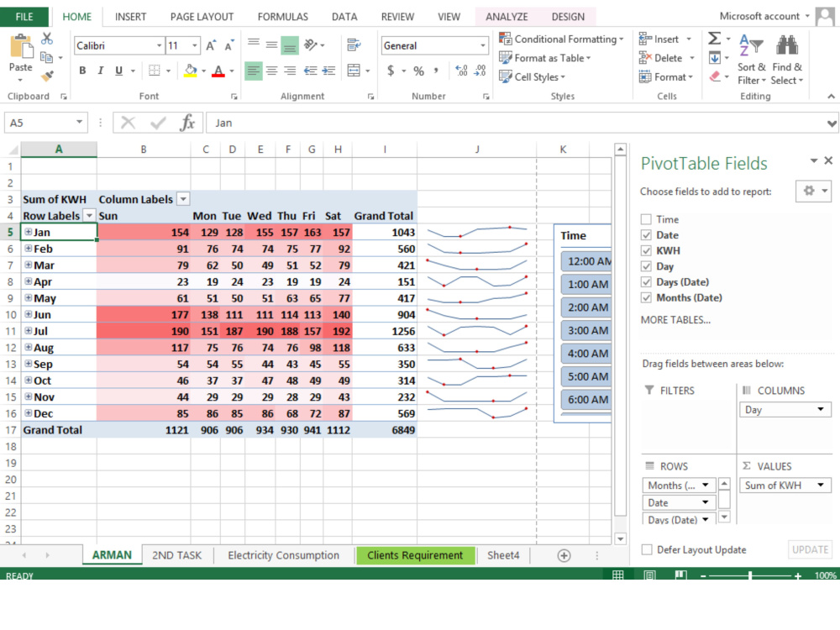Open the Clients Requirement sheet tab
The width and height of the screenshot is (840, 630).
pos(415,555)
